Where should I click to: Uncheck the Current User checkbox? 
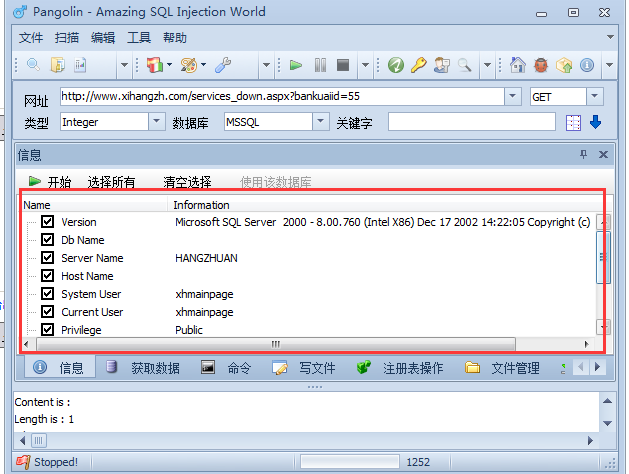coord(47,312)
